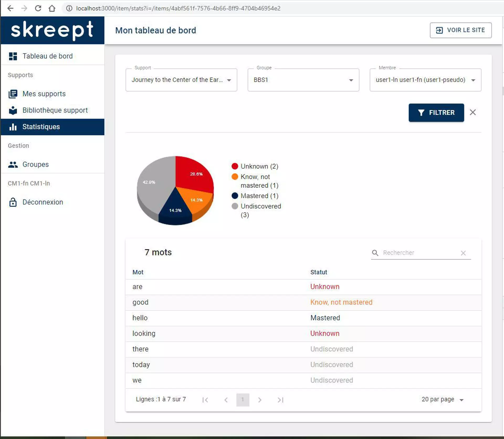The height and width of the screenshot is (439, 504).
Task: Click the magnifier icon in the word search
Action: tap(375, 253)
